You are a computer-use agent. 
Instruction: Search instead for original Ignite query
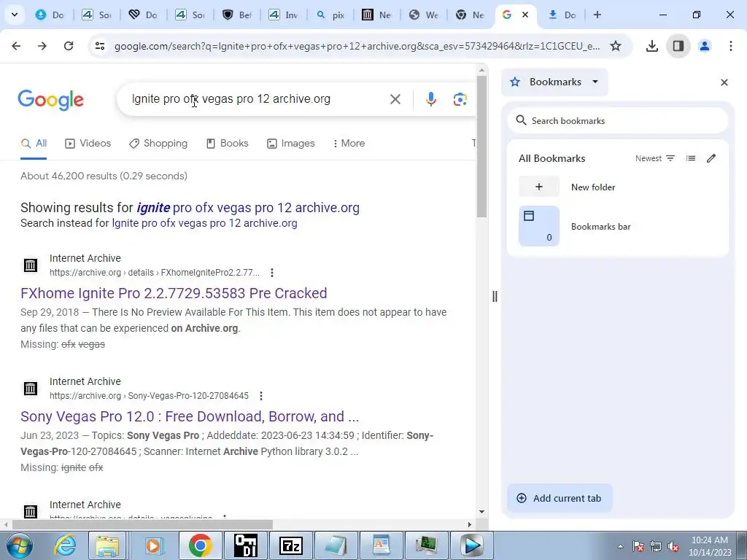click(x=204, y=223)
